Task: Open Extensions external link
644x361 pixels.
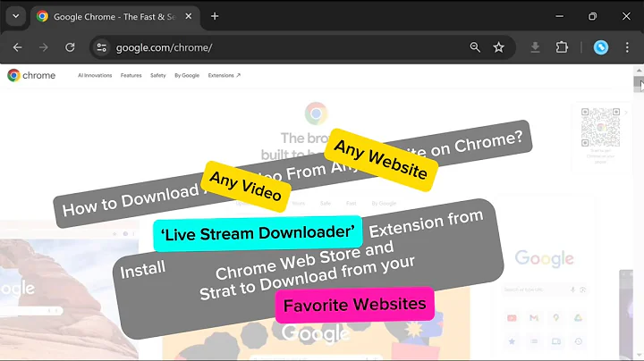Action: click(225, 75)
